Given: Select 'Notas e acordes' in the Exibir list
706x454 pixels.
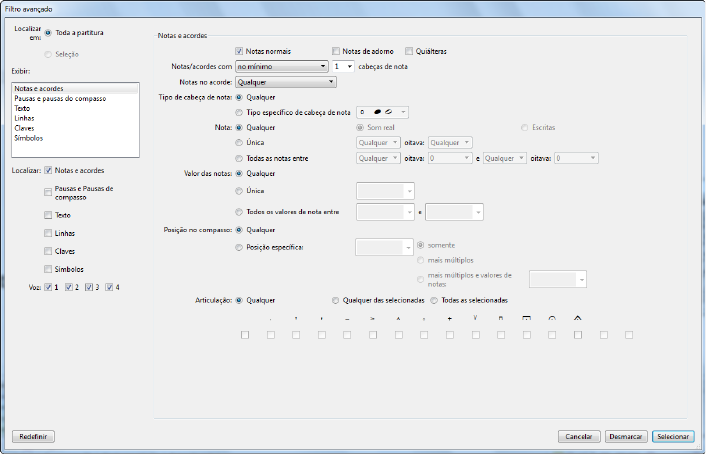Looking at the screenshot, I should tap(75, 88).
